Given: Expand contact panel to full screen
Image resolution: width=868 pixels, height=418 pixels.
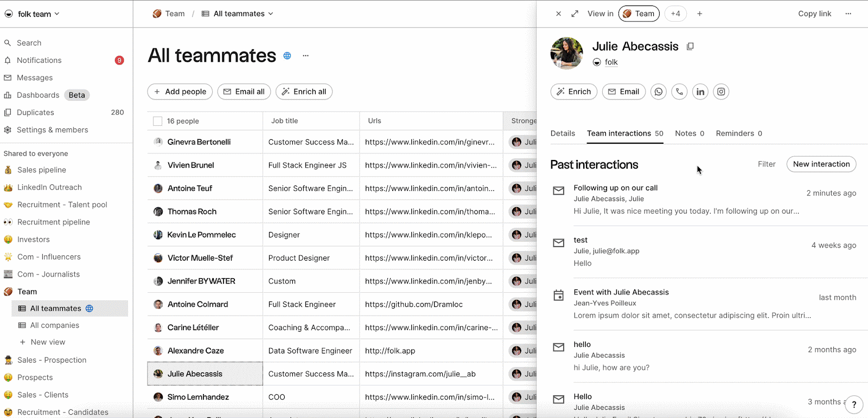Looking at the screenshot, I should coord(575,14).
